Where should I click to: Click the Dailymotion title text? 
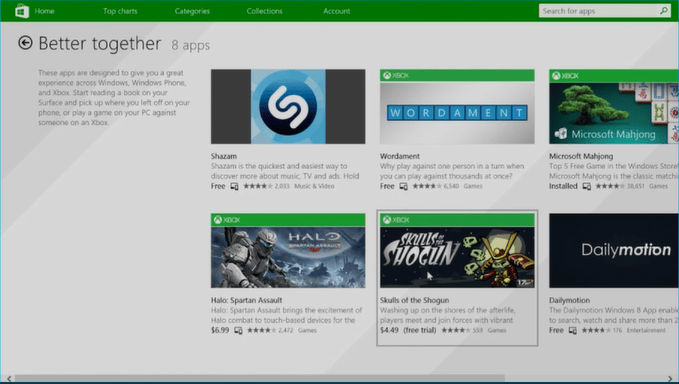click(569, 300)
